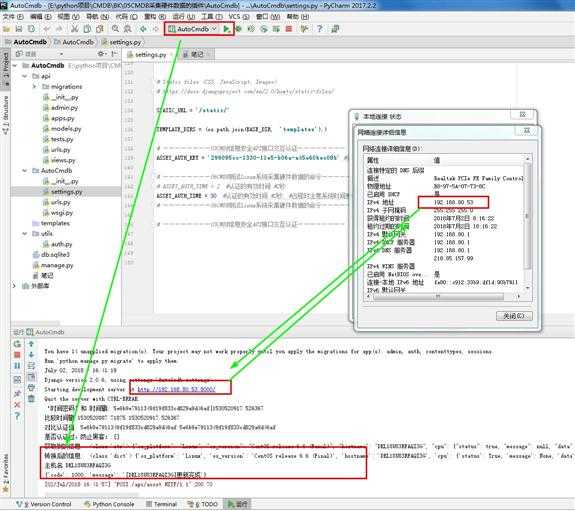
Task: Open the Structure side tool window tab
Action: pos(6,116)
